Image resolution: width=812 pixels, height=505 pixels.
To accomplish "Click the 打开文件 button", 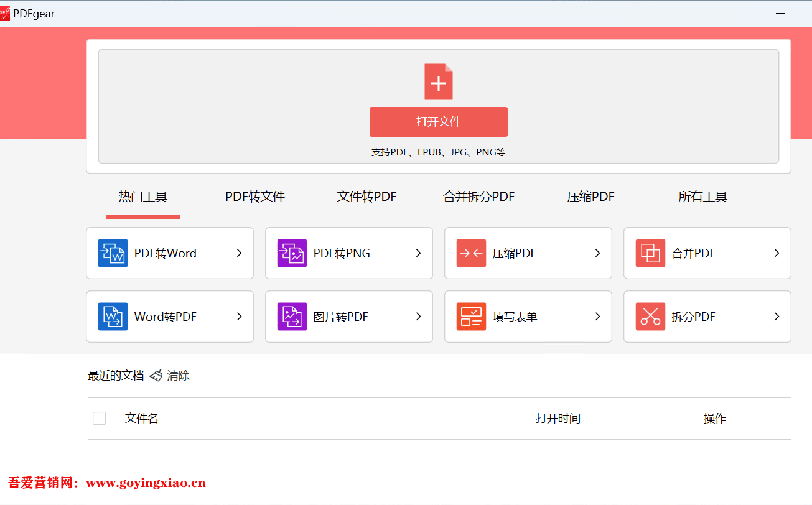I will (x=439, y=122).
